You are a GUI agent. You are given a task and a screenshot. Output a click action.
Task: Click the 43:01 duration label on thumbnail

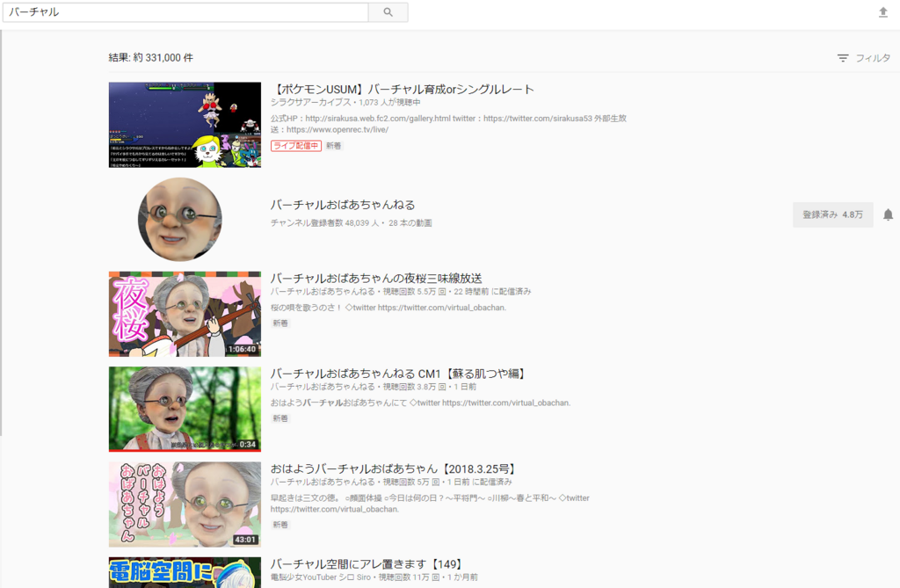245,540
